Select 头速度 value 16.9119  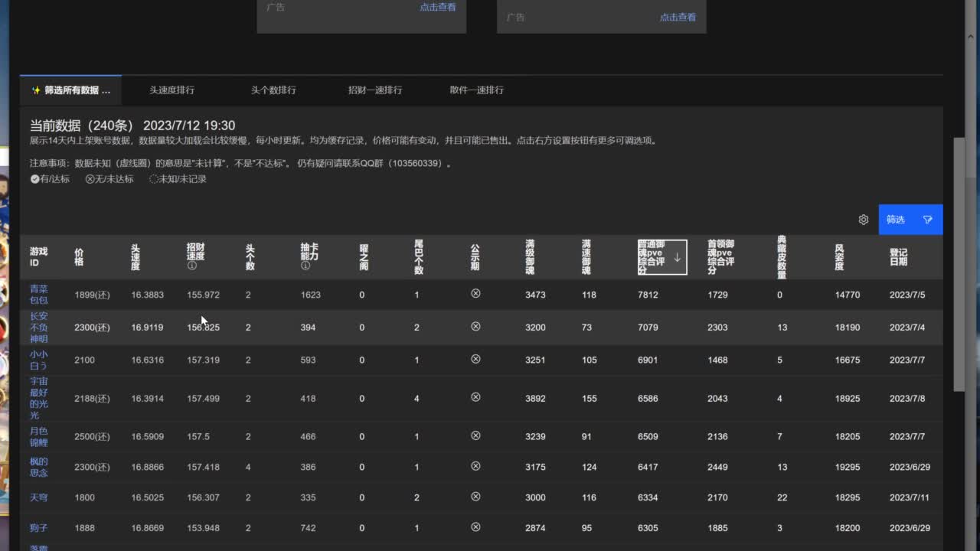(x=147, y=328)
